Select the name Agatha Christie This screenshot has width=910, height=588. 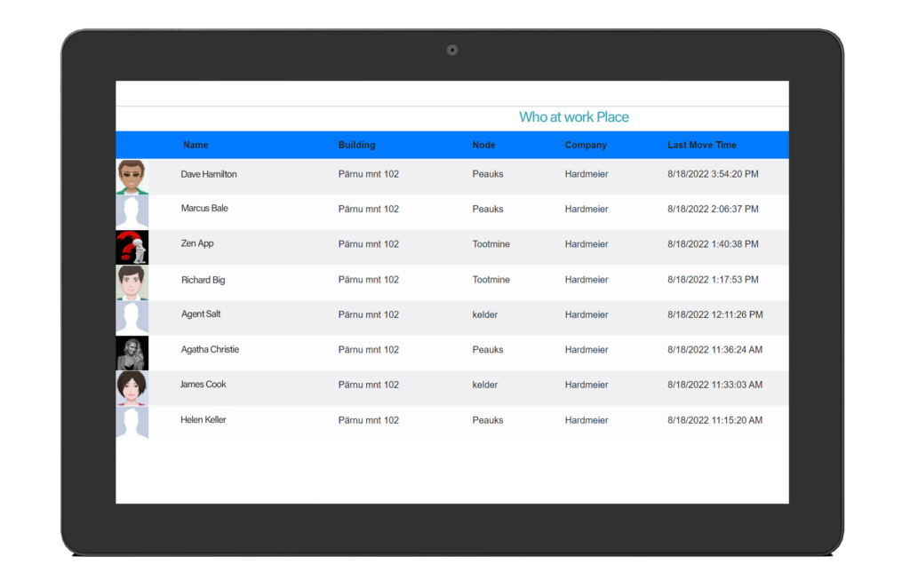tap(210, 350)
